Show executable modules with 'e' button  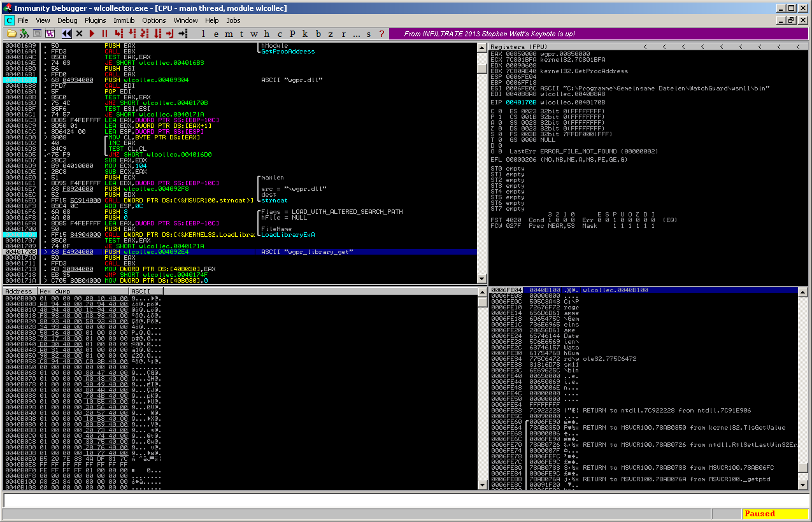point(216,33)
